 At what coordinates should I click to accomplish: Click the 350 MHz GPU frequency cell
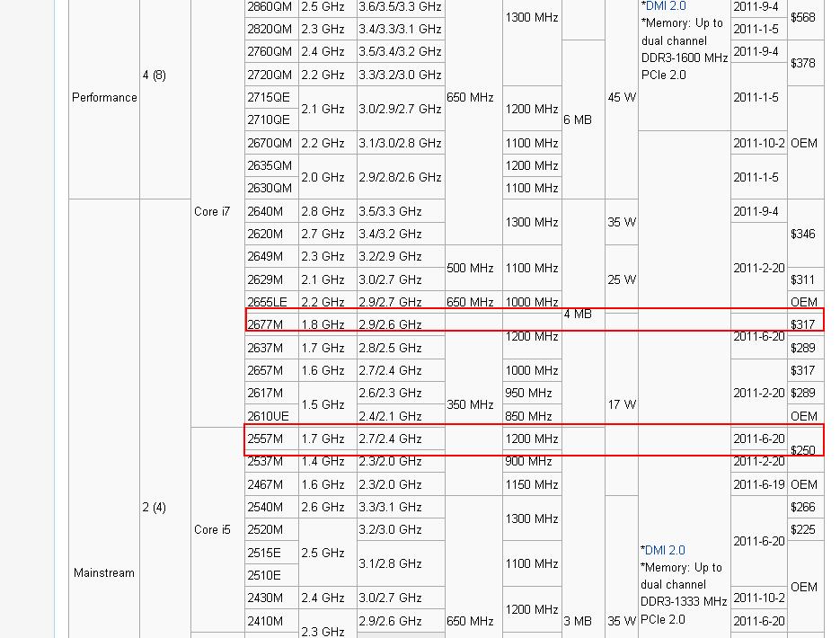(473, 404)
